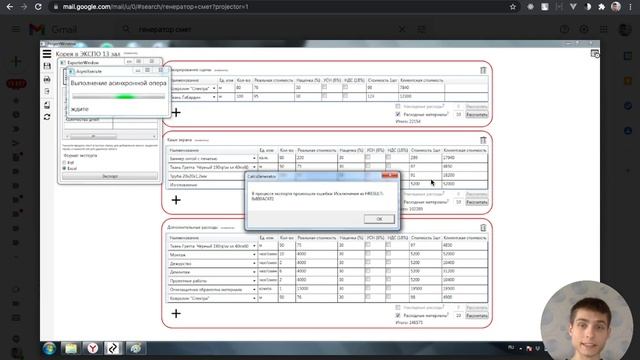Reload the browser page
This screenshot has width=640, height=360.
(x=38, y=7)
